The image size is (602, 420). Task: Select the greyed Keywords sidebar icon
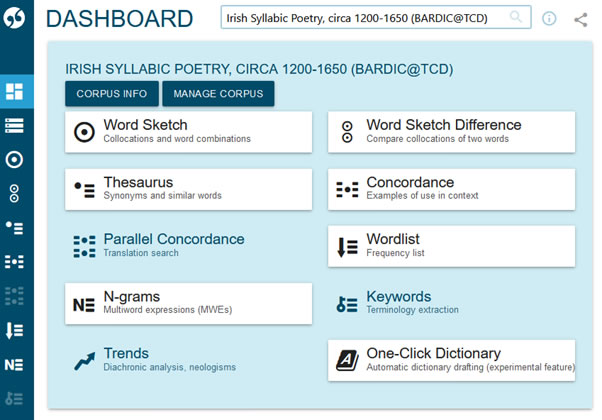[x=15, y=399]
